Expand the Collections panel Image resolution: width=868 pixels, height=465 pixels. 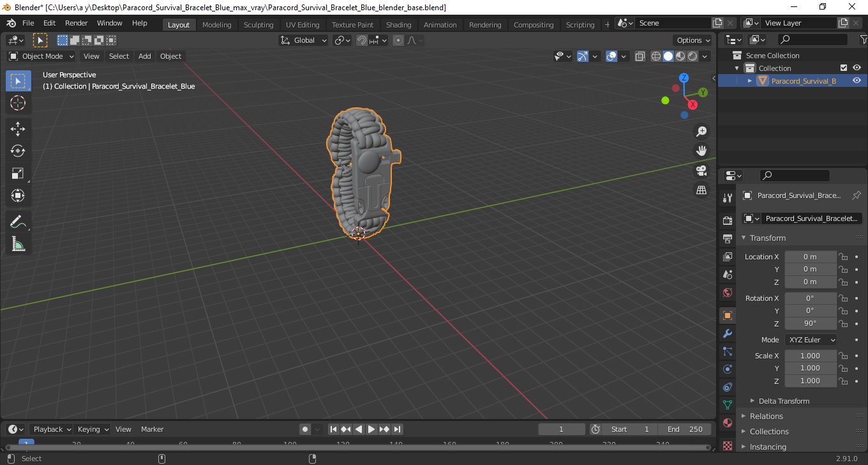[x=769, y=431]
